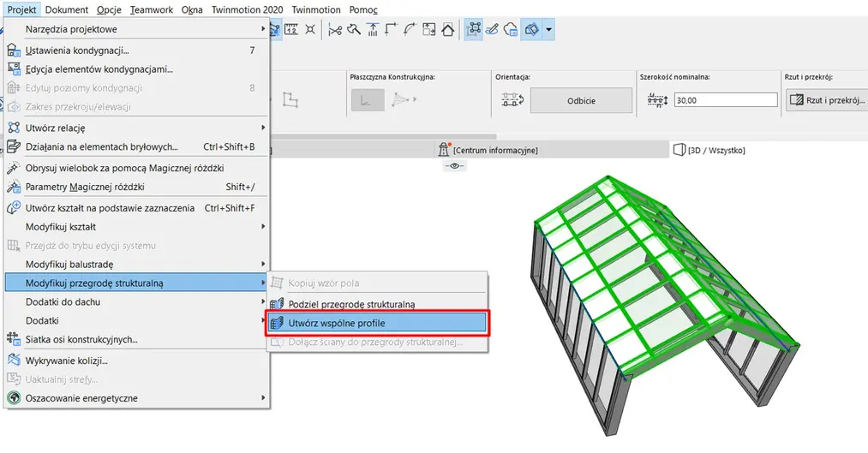Open the Trace reference dropdown arrow
868x453 pixels.
pyautogui.click(x=548, y=29)
